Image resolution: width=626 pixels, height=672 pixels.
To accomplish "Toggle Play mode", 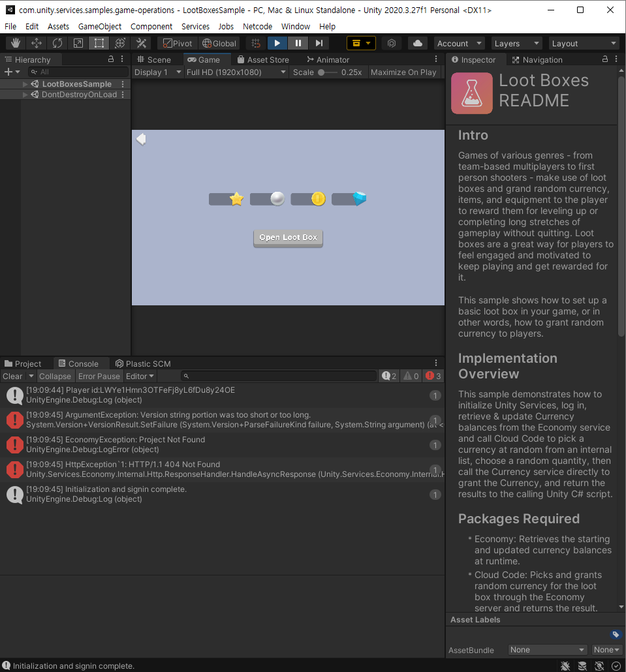I will (277, 43).
